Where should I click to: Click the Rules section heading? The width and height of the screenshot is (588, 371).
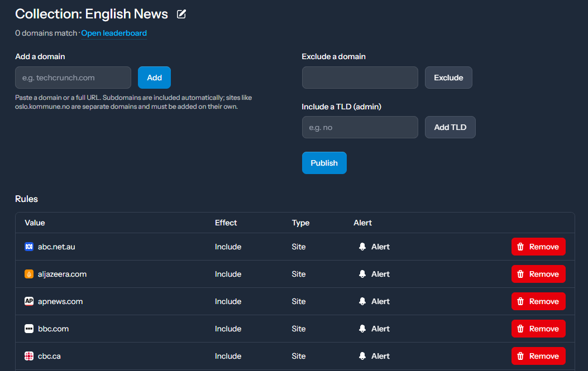[26, 199]
